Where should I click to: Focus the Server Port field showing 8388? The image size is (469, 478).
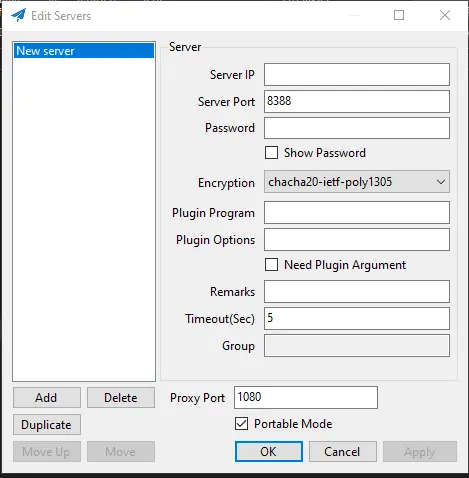tap(357, 101)
